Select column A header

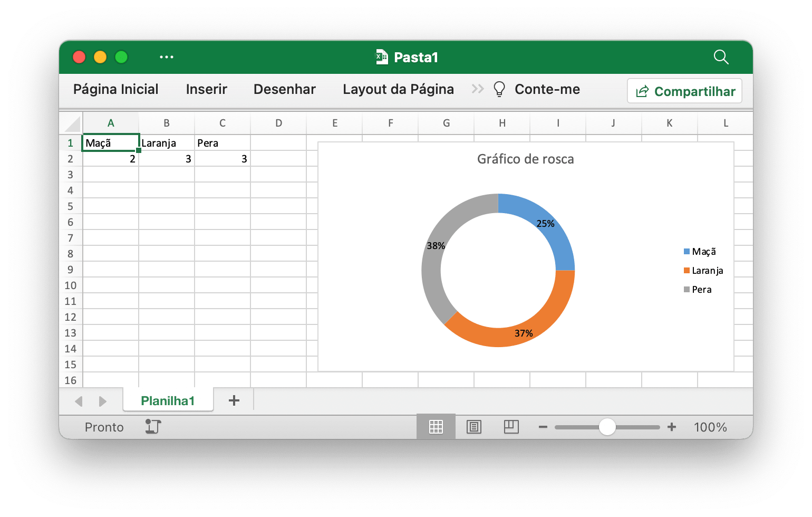click(x=111, y=123)
